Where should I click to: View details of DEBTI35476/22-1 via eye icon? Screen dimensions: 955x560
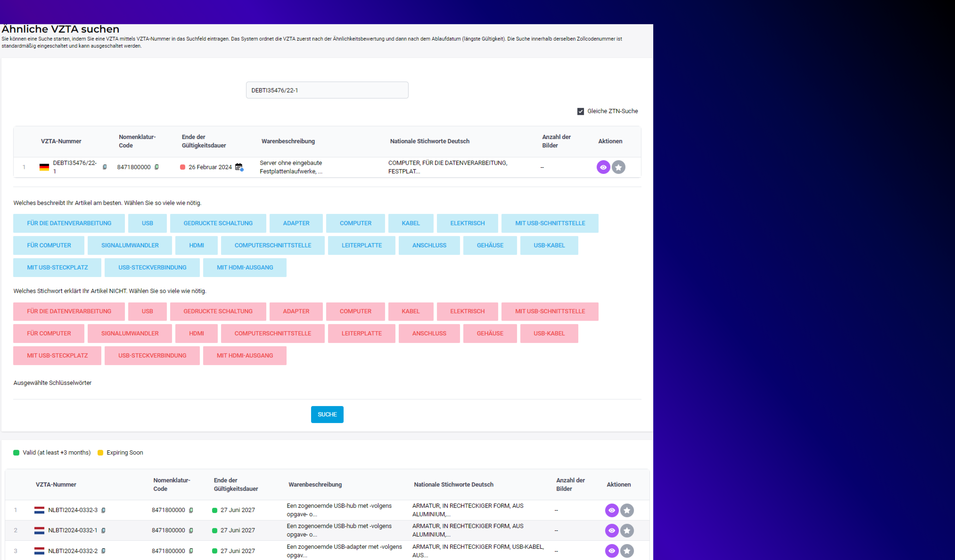tap(603, 167)
